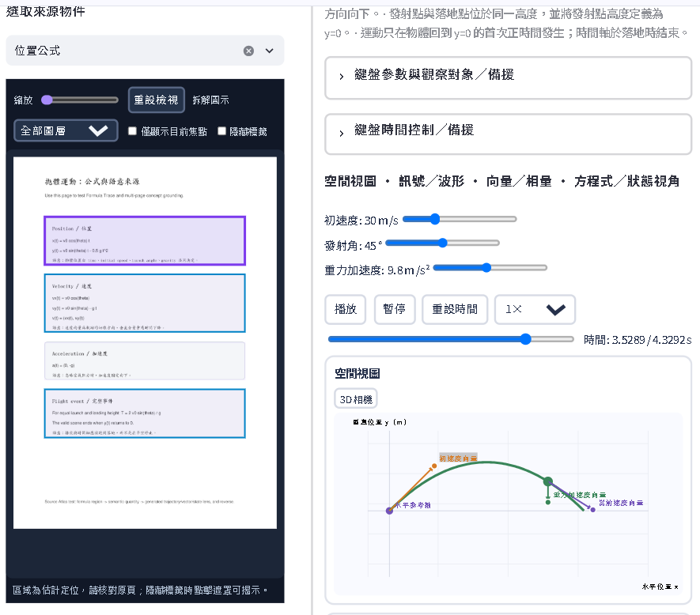Viewport: 700px width, 615px height.
Task: Start the simulation with 播放 button
Action: [x=346, y=309]
